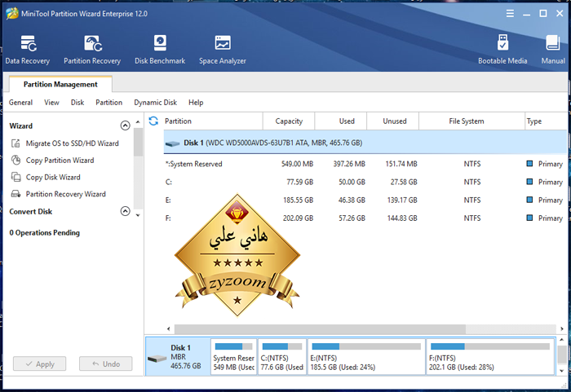571x392 pixels.
Task: Click the 139.17 GB unused cell
Action: point(402,200)
